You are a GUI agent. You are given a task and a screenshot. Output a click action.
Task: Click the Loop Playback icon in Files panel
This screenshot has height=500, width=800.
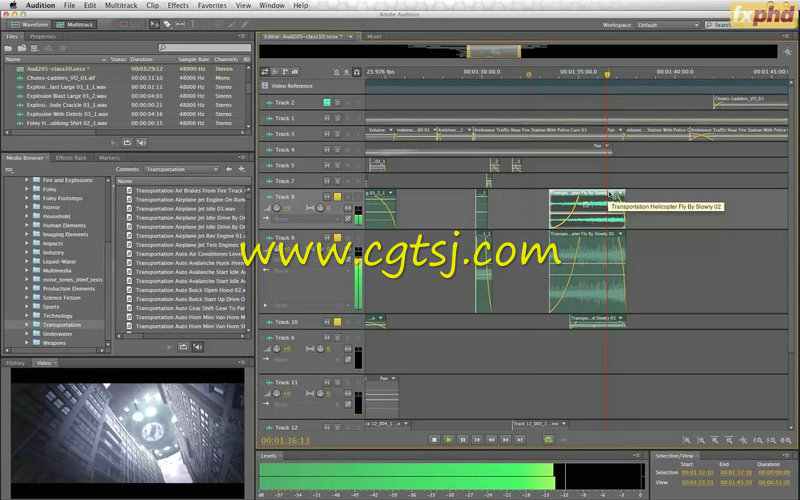coord(127,143)
